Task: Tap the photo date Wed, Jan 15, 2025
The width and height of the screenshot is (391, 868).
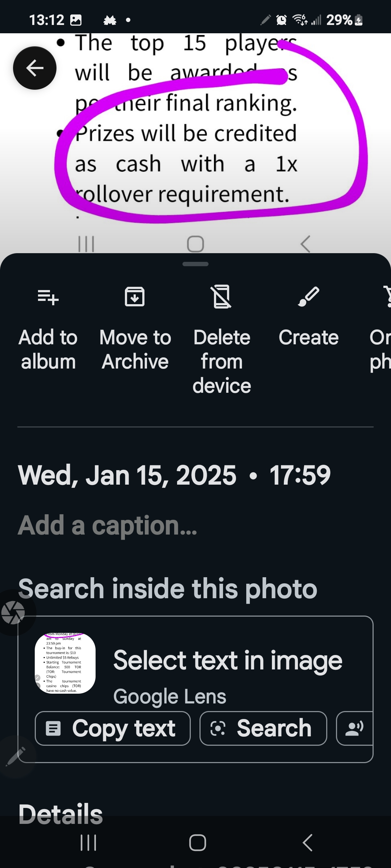Action: pos(127,475)
